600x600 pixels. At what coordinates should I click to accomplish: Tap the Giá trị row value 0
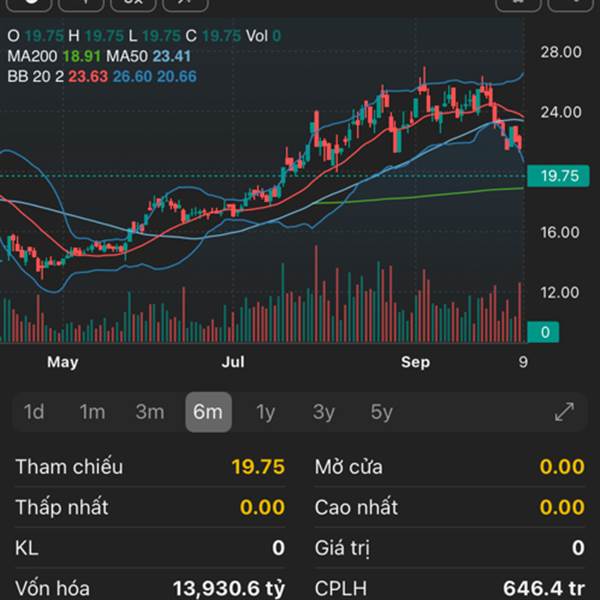tap(578, 548)
